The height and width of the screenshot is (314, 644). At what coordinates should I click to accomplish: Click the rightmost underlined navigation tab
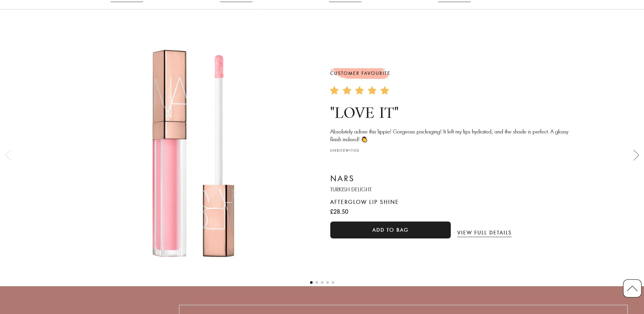pos(454,1)
